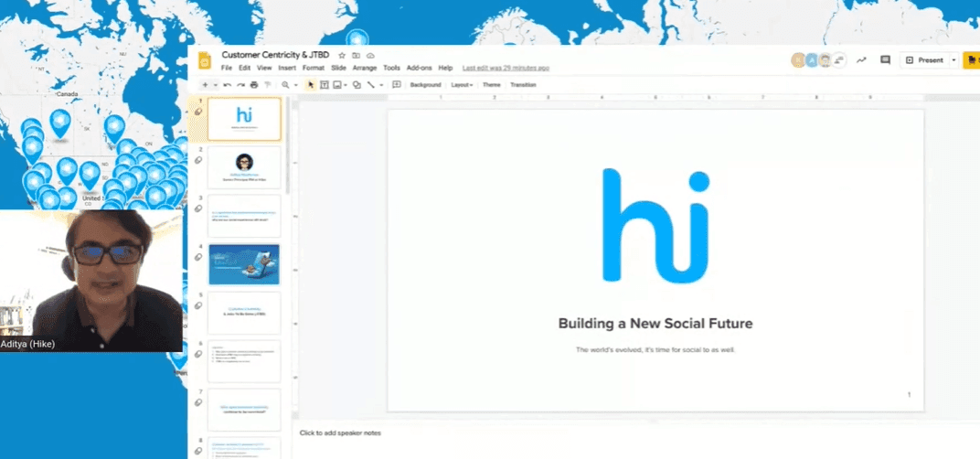Add a new slide with plus button
This screenshot has width=980, height=459.
tap(205, 85)
